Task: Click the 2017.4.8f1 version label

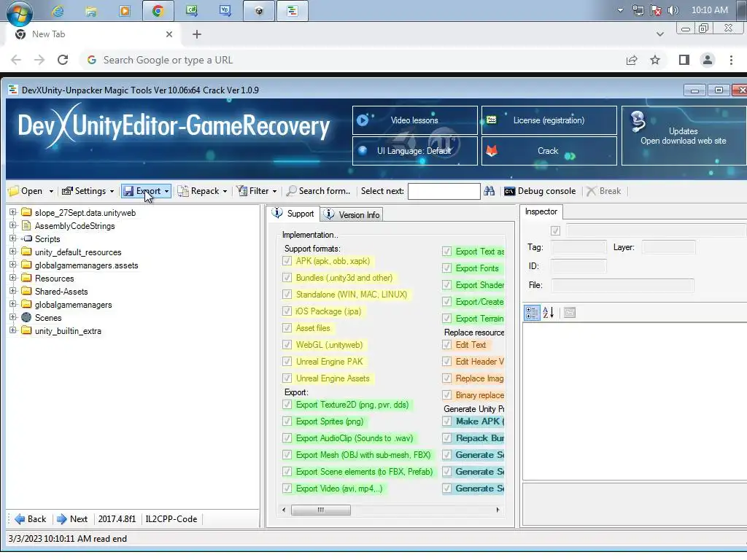Action: pos(117,518)
